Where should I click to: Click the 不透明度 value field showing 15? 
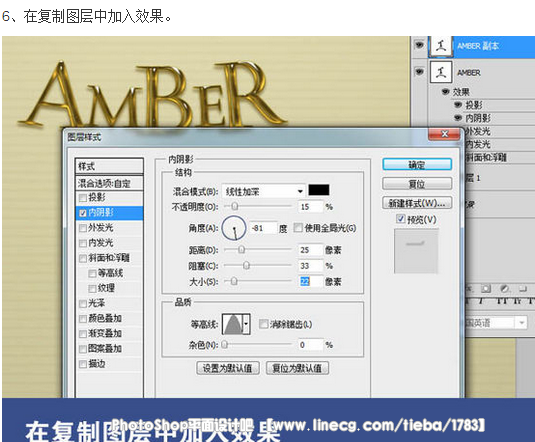pos(310,206)
